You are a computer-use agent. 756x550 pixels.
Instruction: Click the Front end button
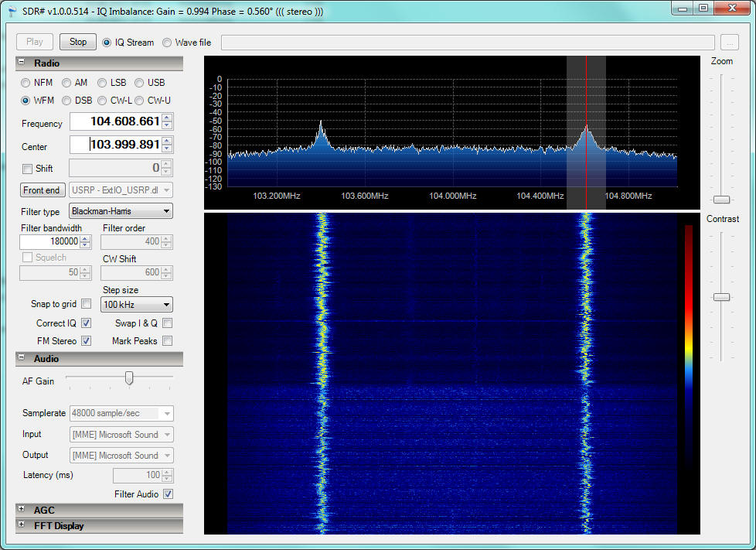pyautogui.click(x=42, y=190)
